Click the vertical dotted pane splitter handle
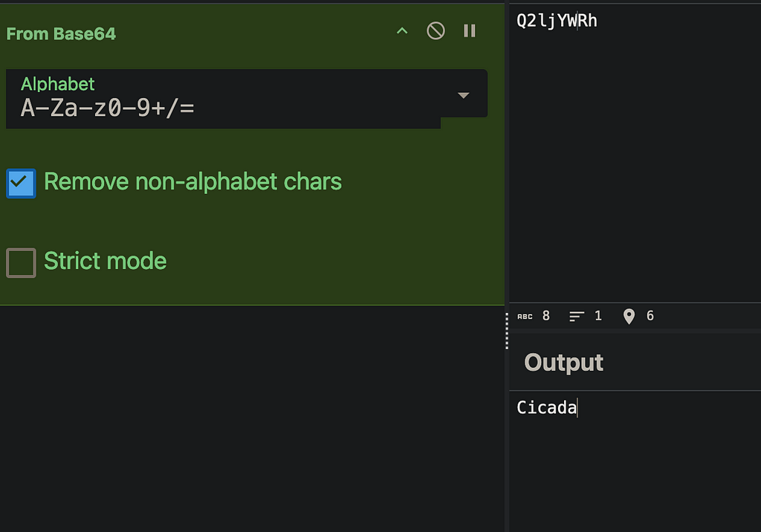Screen dimensions: 761x532 click(x=507, y=331)
